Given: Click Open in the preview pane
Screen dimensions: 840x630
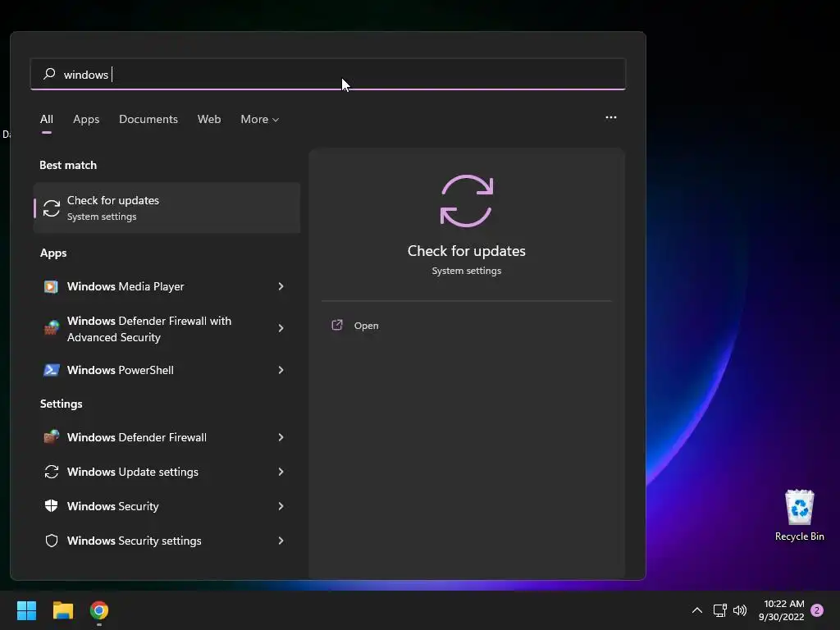Looking at the screenshot, I should coord(367,326).
